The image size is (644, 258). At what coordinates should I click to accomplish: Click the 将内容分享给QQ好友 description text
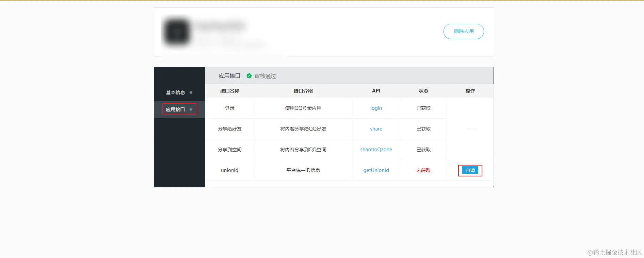(303, 129)
